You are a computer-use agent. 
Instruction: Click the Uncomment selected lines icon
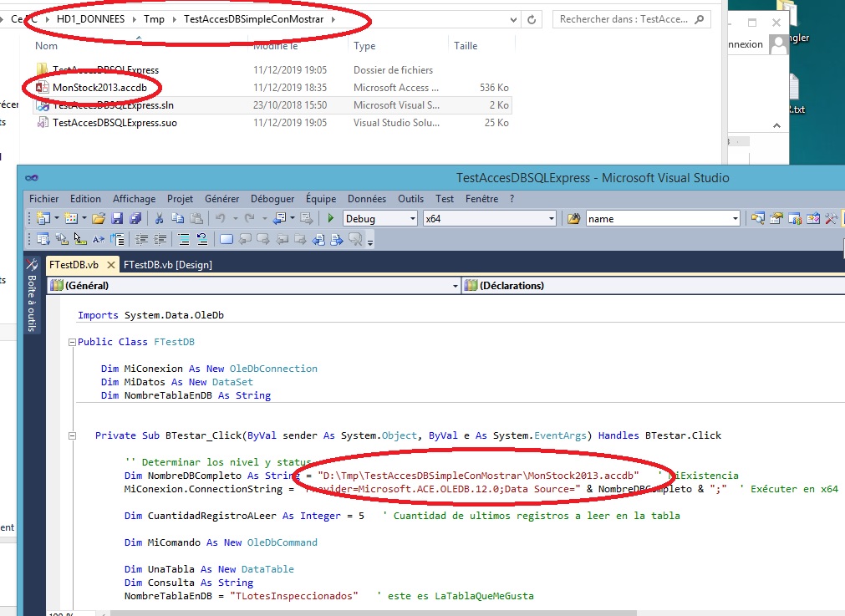click(x=202, y=239)
